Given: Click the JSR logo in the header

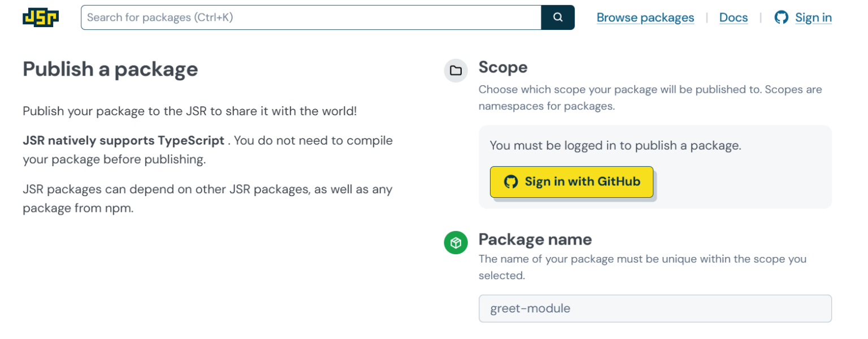Looking at the screenshot, I should pos(40,18).
